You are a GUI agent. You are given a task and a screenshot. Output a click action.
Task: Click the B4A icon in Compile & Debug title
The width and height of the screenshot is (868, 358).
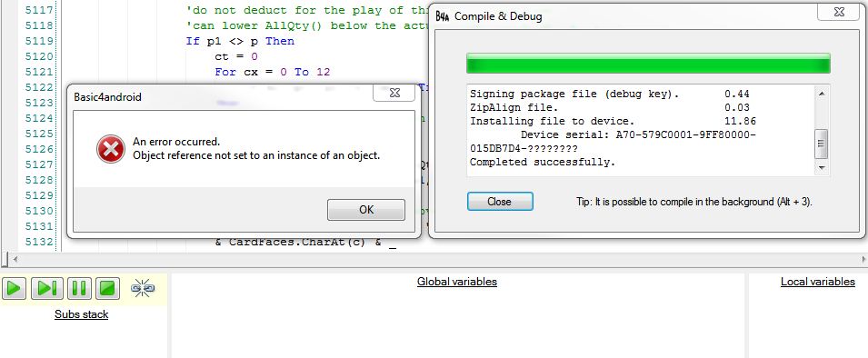click(x=442, y=16)
